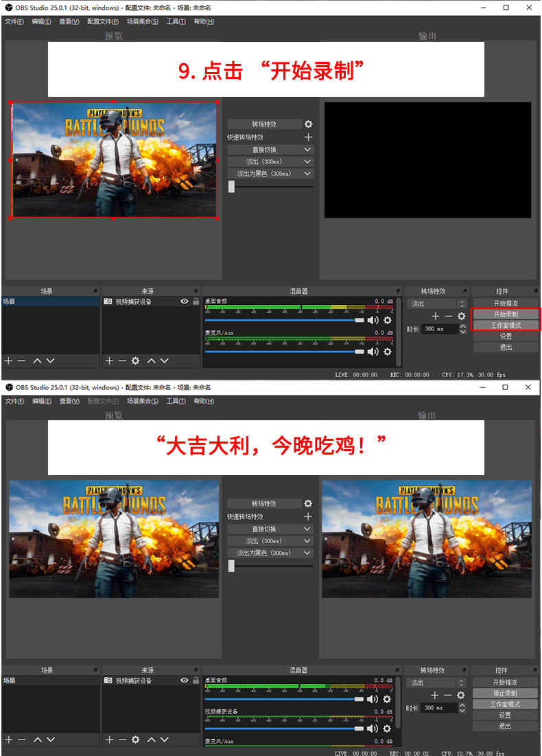Open source properties gear in lower 来源 panel

pos(135,740)
